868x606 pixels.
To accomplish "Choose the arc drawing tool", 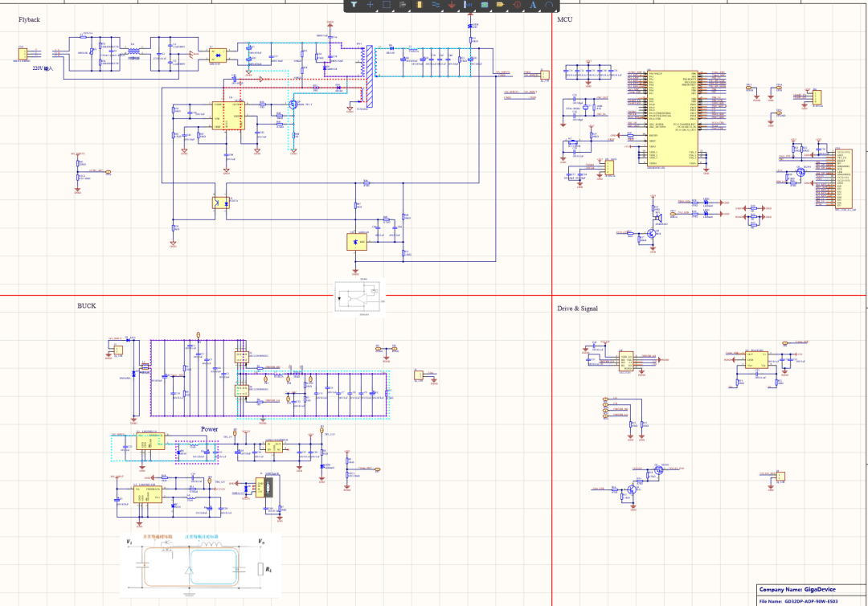I will tap(549, 5).
